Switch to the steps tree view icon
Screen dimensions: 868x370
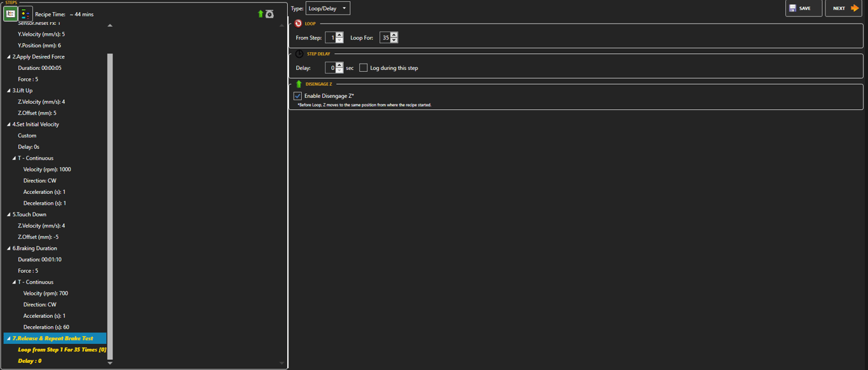(11, 14)
